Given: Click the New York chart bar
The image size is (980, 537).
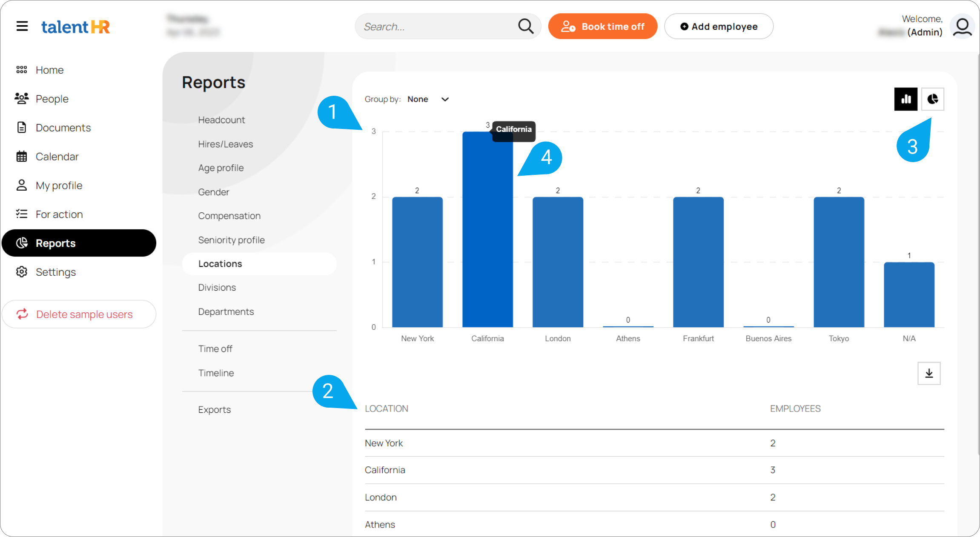Looking at the screenshot, I should 417,262.
